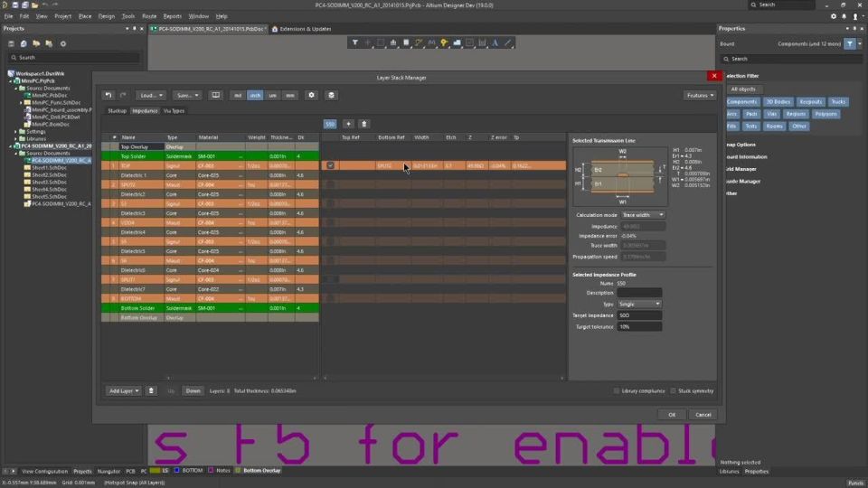
Task: Delete the S50 impedance profile with the trash icon
Action: pos(363,124)
